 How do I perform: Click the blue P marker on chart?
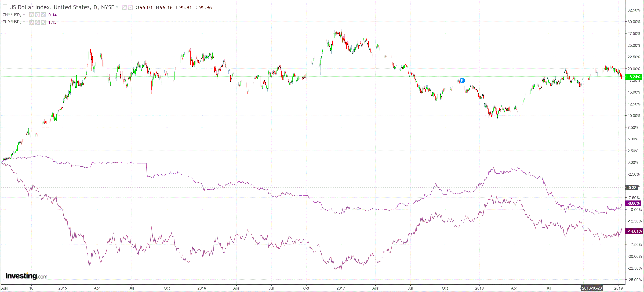(x=462, y=80)
